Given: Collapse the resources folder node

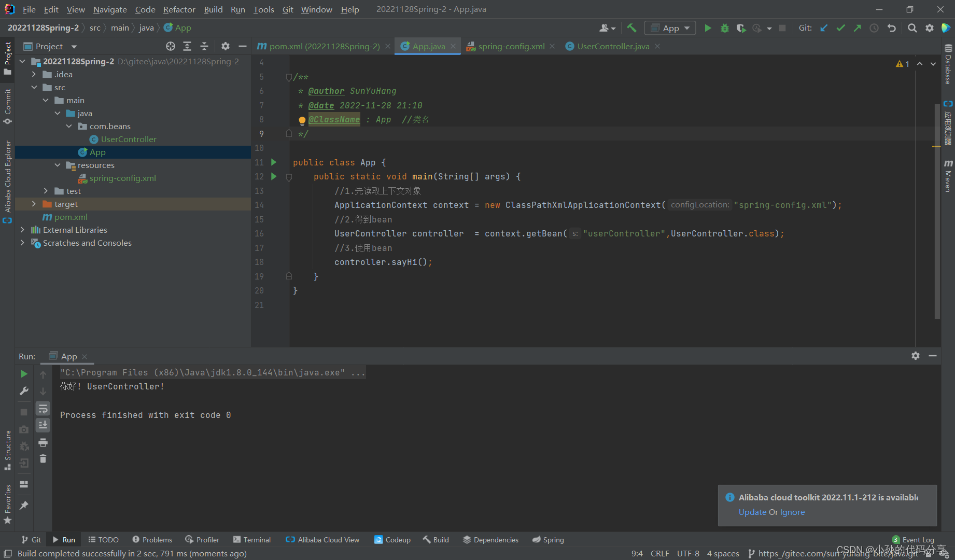Looking at the screenshot, I should click(x=58, y=165).
